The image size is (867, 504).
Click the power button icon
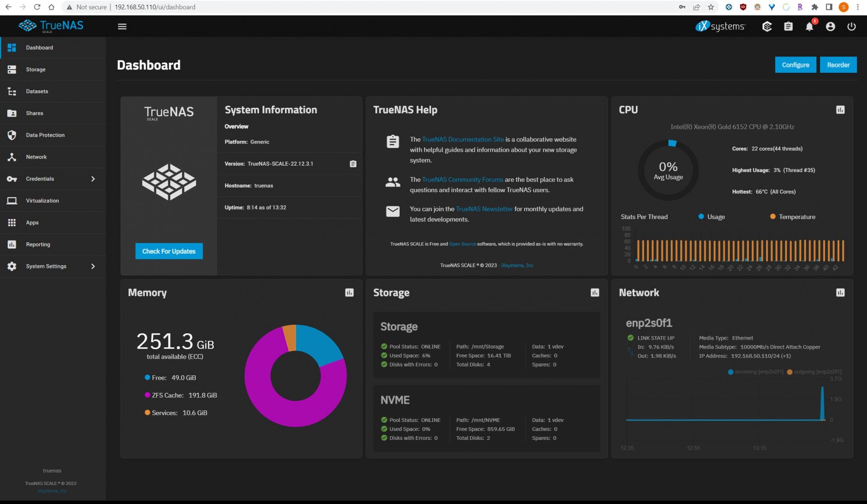coord(851,27)
